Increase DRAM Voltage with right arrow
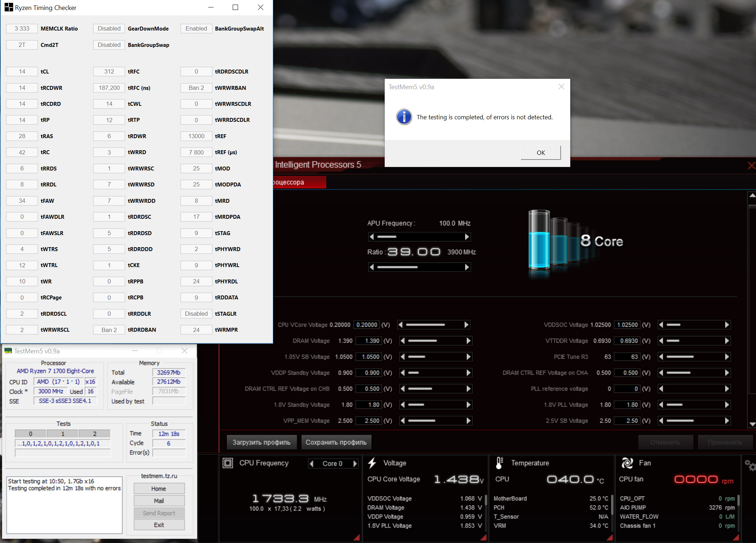Viewport: 756px width, 543px height. pyautogui.click(x=468, y=341)
